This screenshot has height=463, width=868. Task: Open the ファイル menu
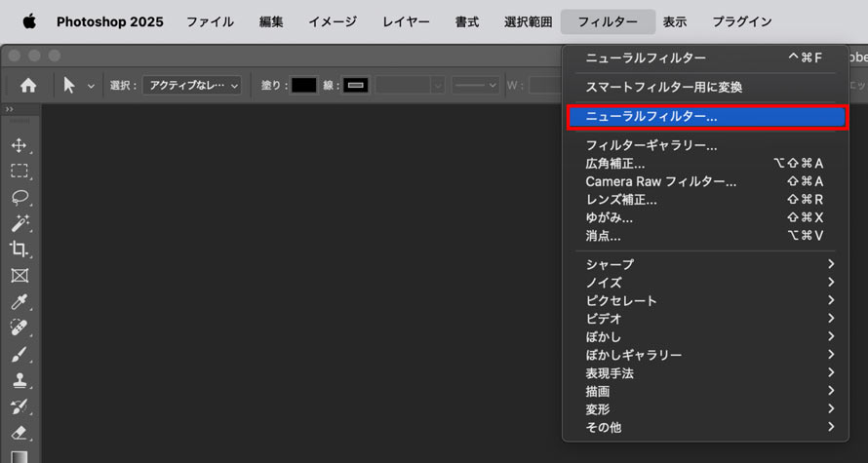pos(210,22)
